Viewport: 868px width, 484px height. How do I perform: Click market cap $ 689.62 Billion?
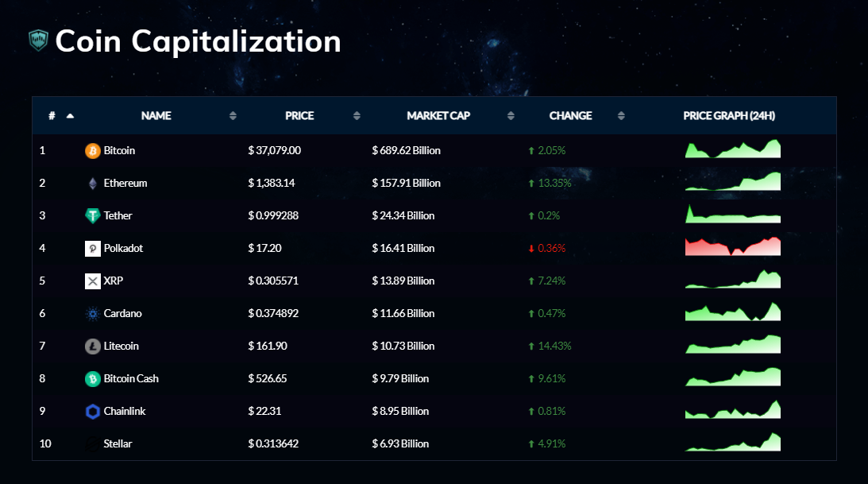click(x=407, y=151)
